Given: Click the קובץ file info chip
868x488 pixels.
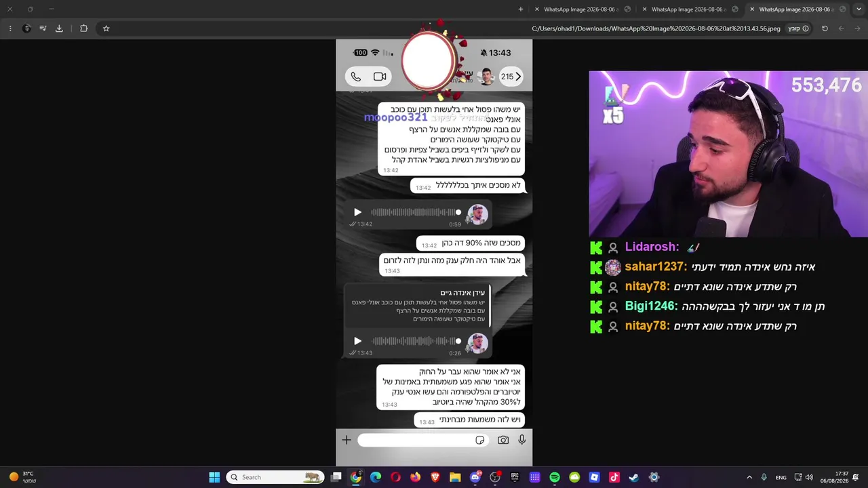Looking at the screenshot, I should [797, 28].
